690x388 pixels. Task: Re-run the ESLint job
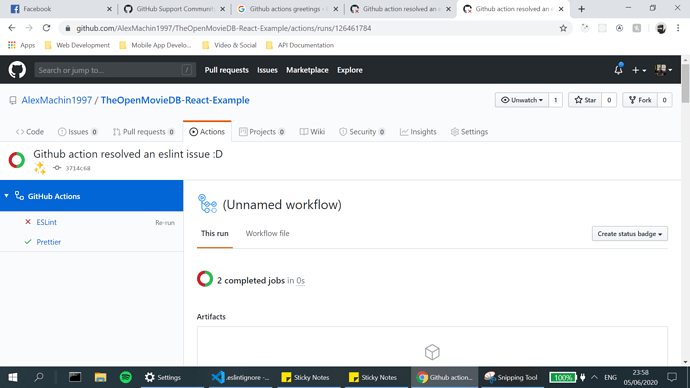point(165,223)
